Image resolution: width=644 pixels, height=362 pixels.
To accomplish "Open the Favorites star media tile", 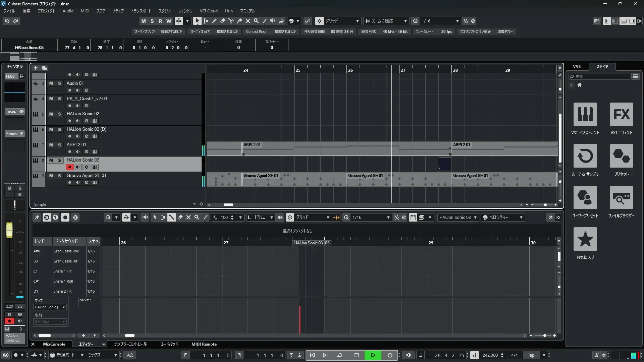I will point(585,239).
